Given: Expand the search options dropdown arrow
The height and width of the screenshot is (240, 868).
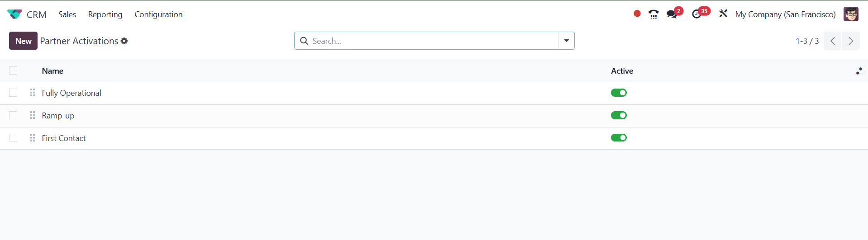Looking at the screenshot, I should (566, 41).
